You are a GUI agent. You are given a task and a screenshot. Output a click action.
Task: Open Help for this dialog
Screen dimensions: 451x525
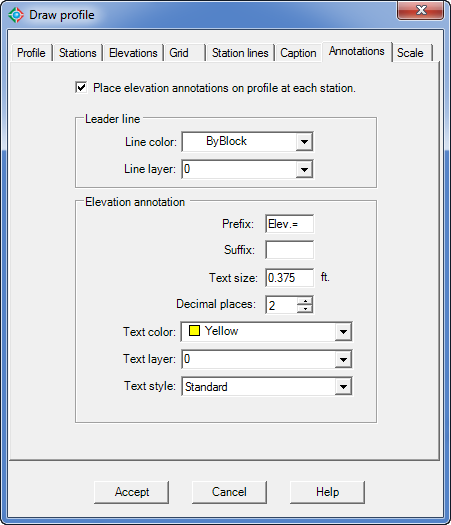click(x=327, y=492)
